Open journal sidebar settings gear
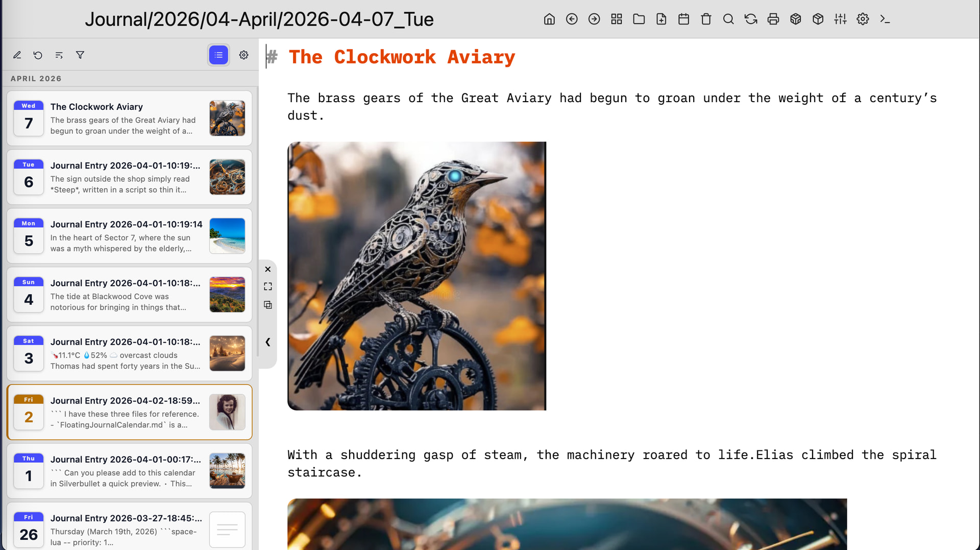The width and height of the screenshot is (980, 550). click(244, 55)
